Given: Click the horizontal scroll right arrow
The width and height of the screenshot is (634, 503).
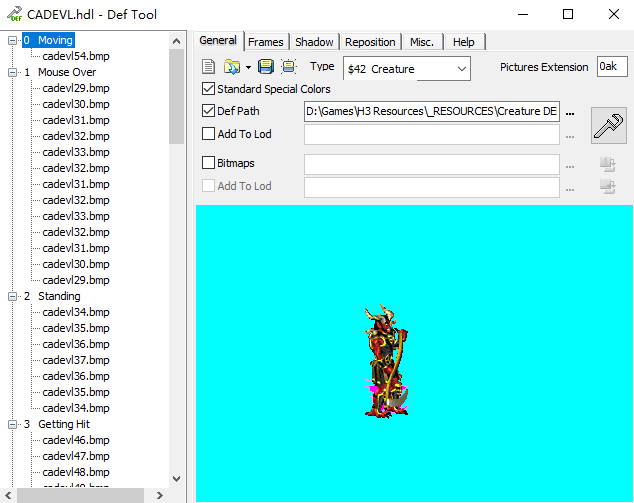Looking at the screenshot, I should 160,495.
